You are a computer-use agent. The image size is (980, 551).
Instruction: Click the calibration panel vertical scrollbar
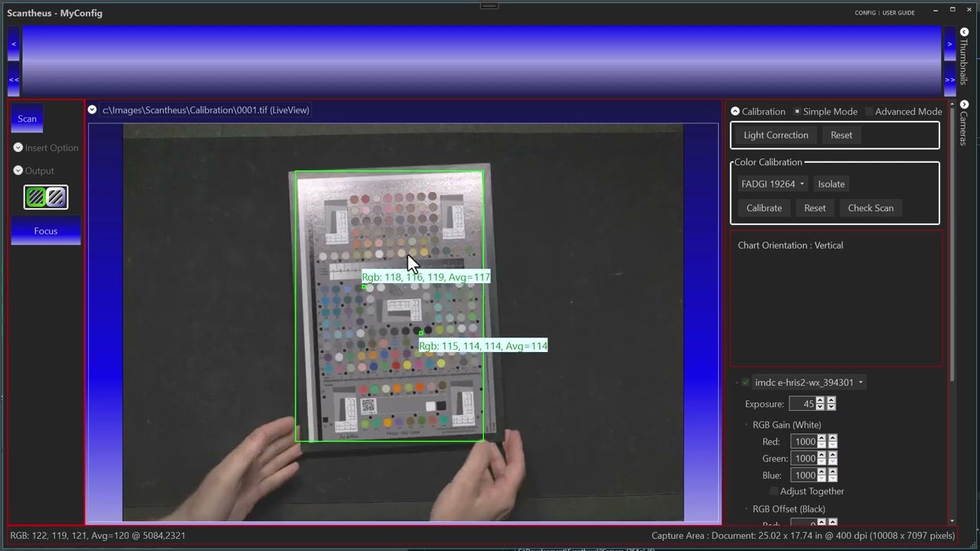[x=952, y=245]
